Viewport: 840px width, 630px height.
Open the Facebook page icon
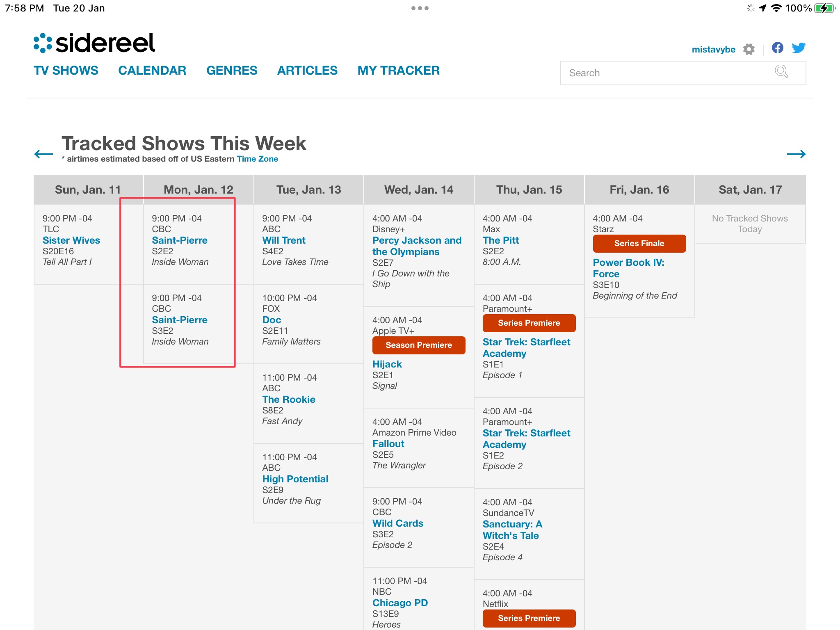click(777, 48)
